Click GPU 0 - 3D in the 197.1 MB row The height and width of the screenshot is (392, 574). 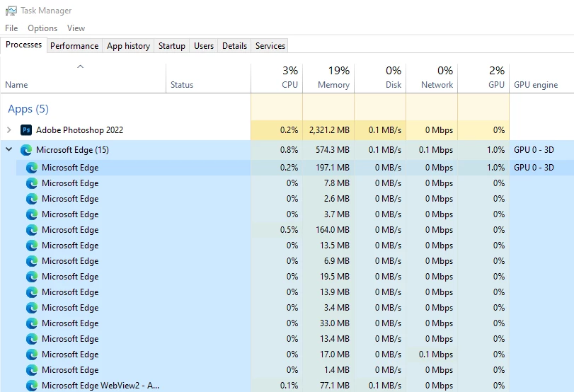(534, 168)
